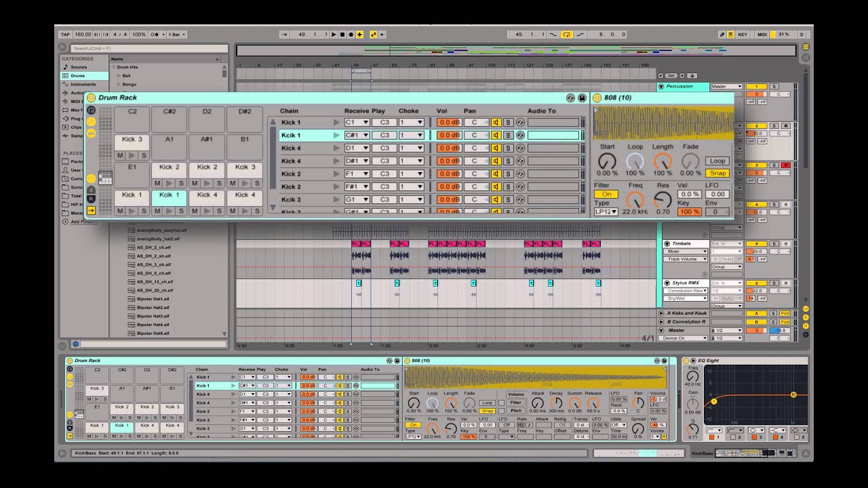
Task: Click track 2 activator button
Action: coord(755,126)
